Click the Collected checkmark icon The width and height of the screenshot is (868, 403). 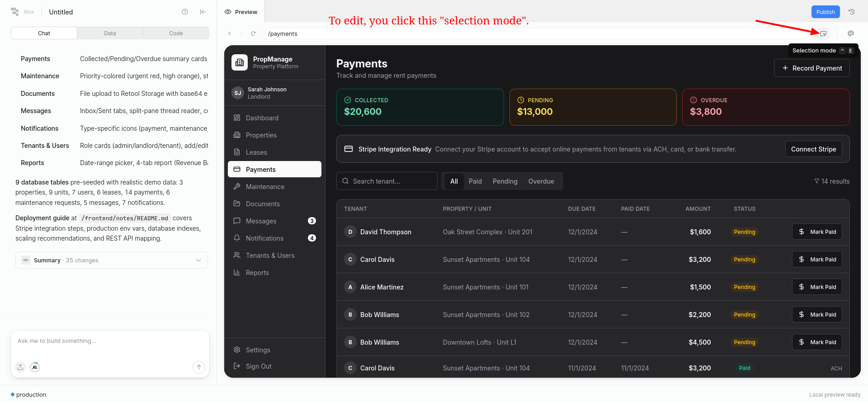coord(348,100)
